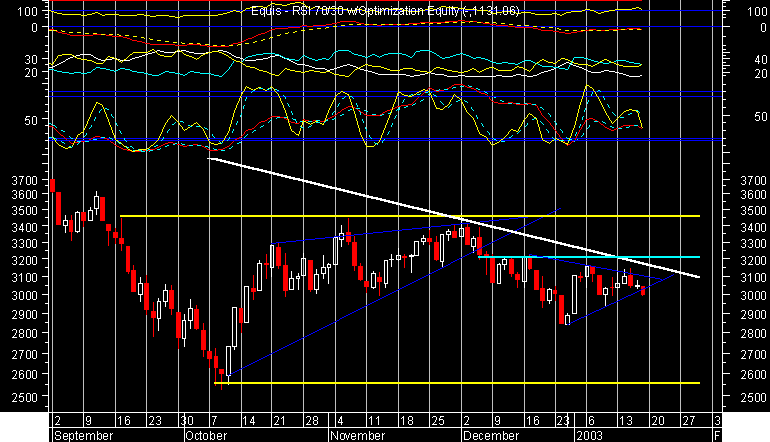Select the '100' equity label on the left axis
The width and height of the screenshot is (770, 442).
28,12
